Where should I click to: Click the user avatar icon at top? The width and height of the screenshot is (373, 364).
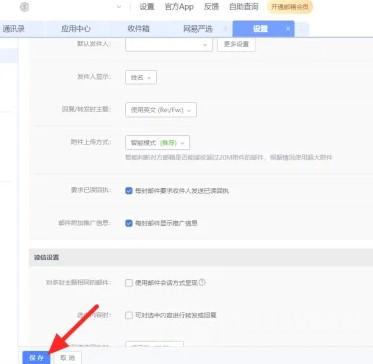(24, 7)
